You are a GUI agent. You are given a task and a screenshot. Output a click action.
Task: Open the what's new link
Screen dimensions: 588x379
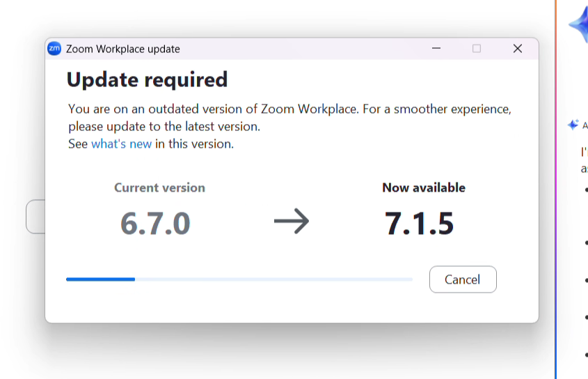(x=122, y=144)
